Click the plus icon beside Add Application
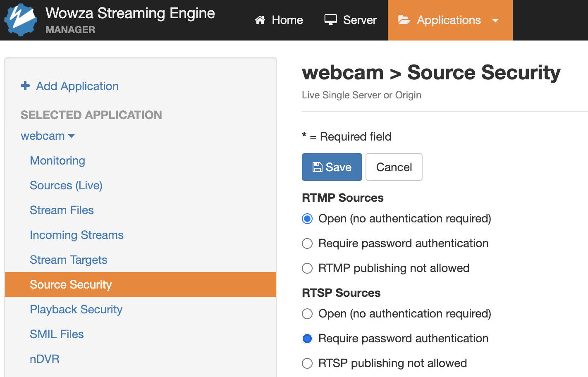This screenshot has width=588, height=377. [25, 86]
